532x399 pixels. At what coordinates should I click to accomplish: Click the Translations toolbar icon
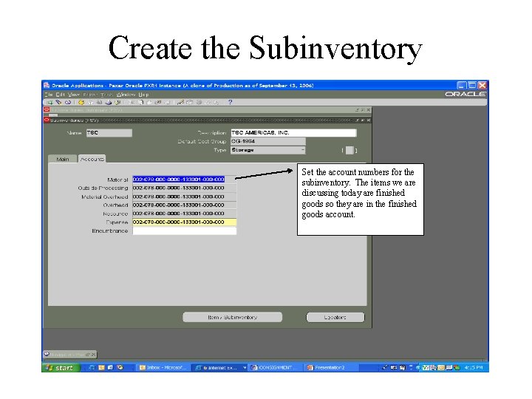click(199, 102)
